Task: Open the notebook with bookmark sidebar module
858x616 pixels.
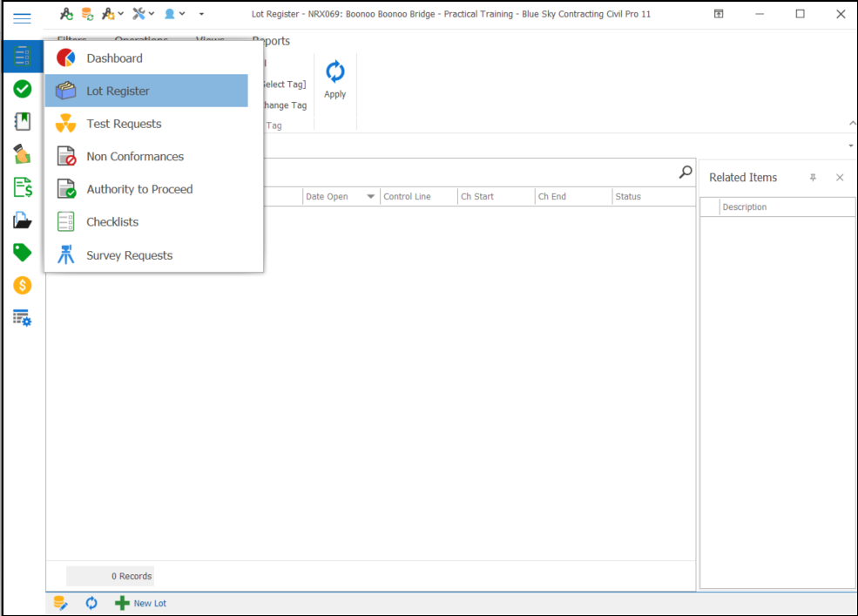Action: tap(23, 122)
